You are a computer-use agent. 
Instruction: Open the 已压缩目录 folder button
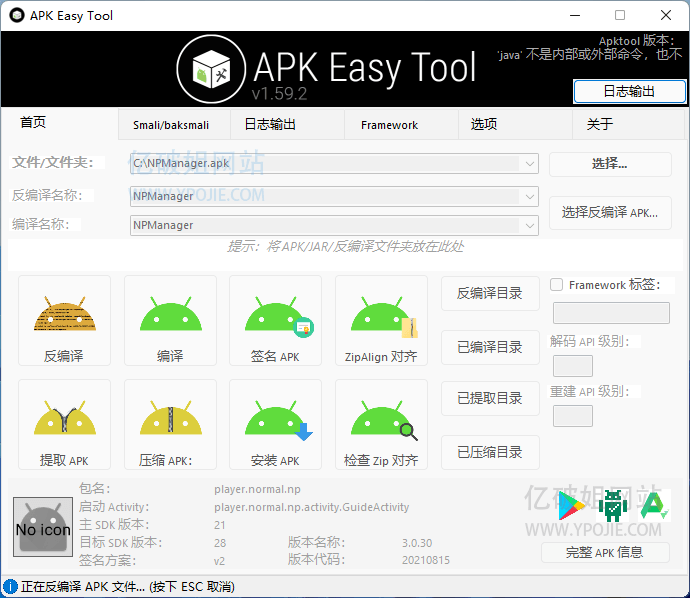[490, 452]
